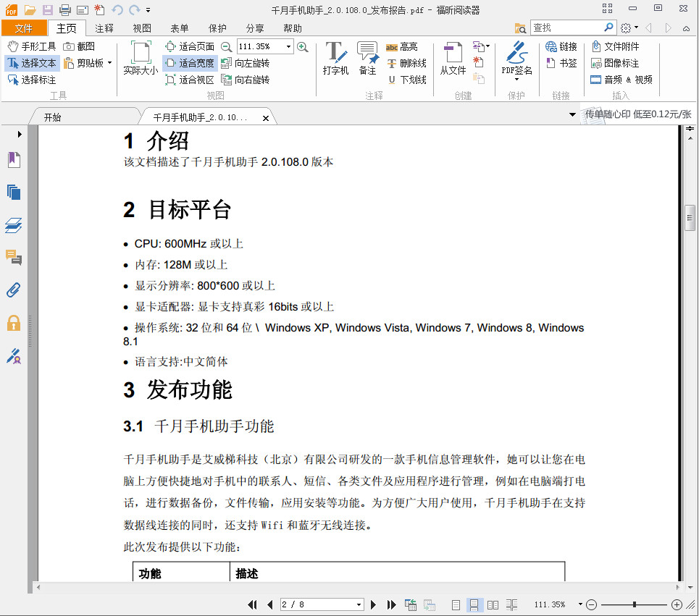Apply 下划线 underline markup

point(406,80)
